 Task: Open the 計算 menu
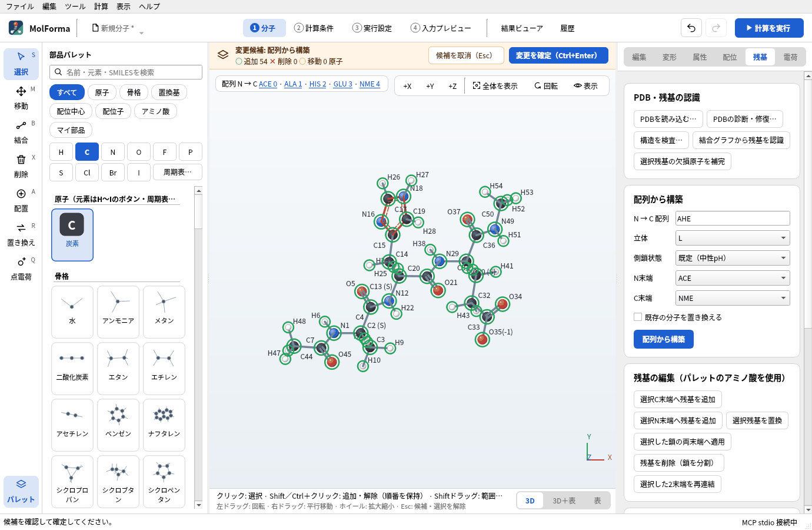(101, 6)
